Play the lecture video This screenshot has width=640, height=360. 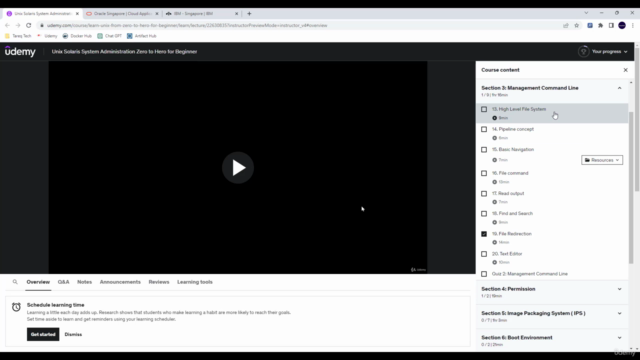pos(238,167)
